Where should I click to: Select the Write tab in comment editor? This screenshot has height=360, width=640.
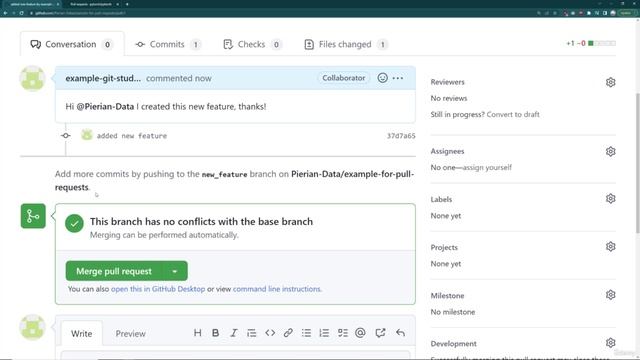pyautogui.click(x=82, y=333)
